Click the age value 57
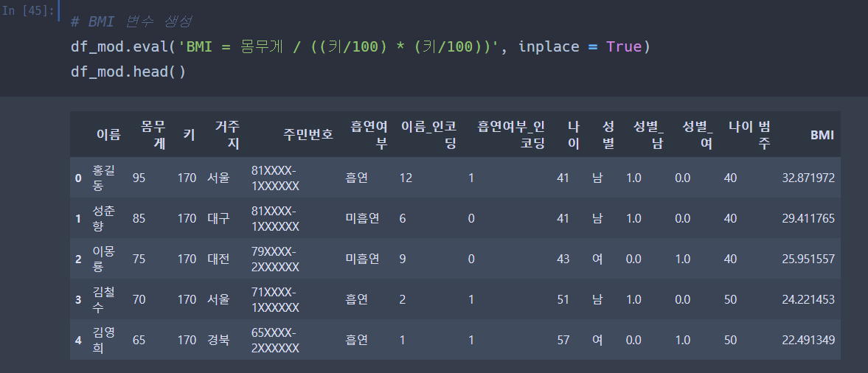Screen dimensions: 868x373 click(x=563, y=340)
